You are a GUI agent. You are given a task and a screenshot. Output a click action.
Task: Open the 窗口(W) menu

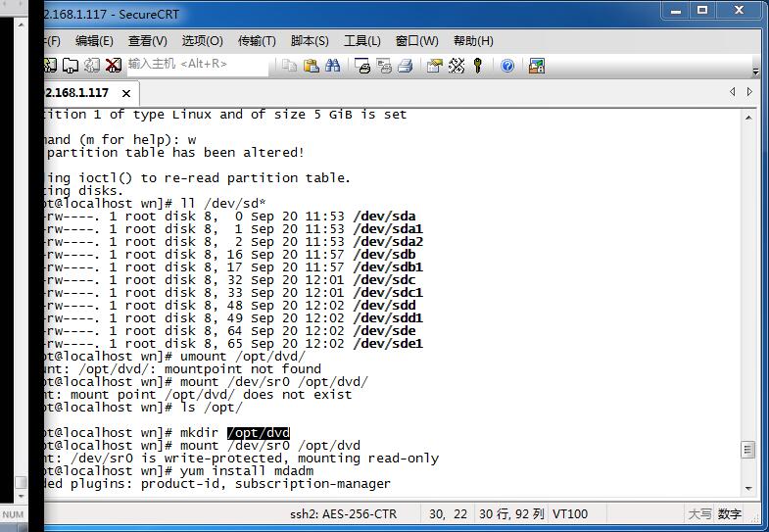pyautogui.click(x=416, y=41)
